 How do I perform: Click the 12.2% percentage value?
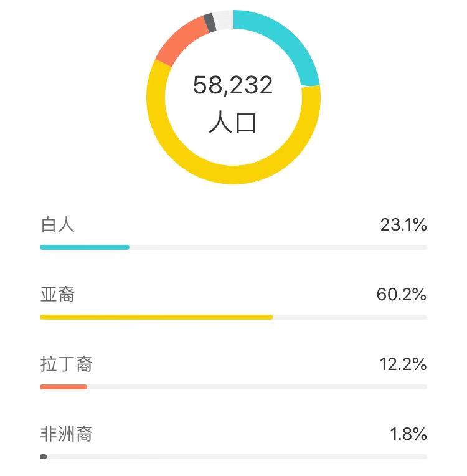[x=403, y=364]
